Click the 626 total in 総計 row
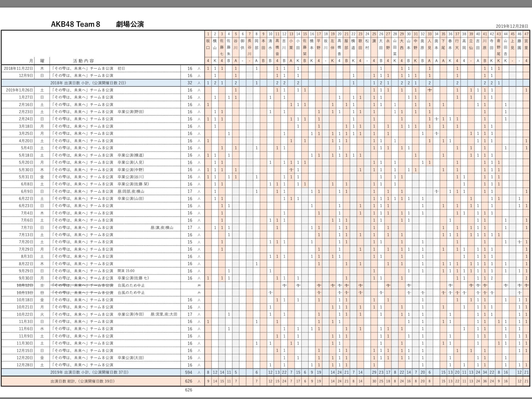Viewport: 532px width, 399px height. point(189,381)
